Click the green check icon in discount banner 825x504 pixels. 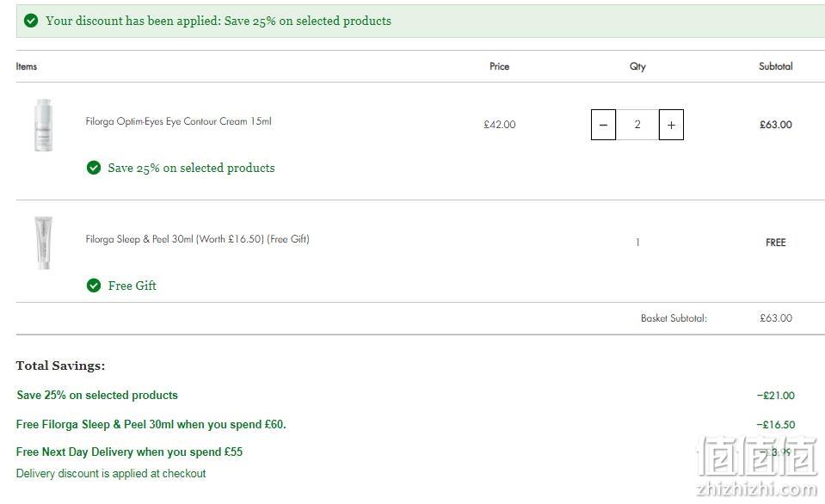(x=31, y=21)
